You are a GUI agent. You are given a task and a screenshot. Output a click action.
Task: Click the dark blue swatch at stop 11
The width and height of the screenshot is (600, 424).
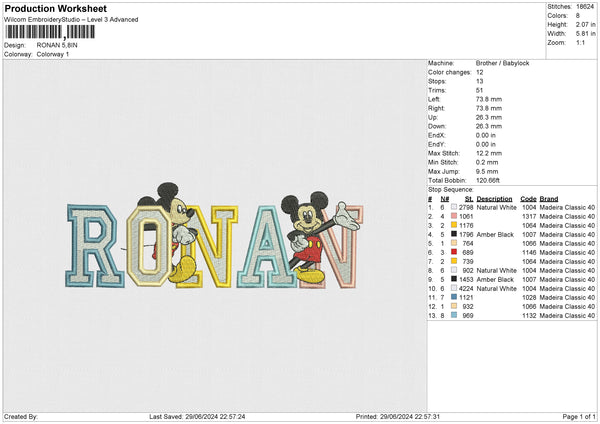pos(455,297)
